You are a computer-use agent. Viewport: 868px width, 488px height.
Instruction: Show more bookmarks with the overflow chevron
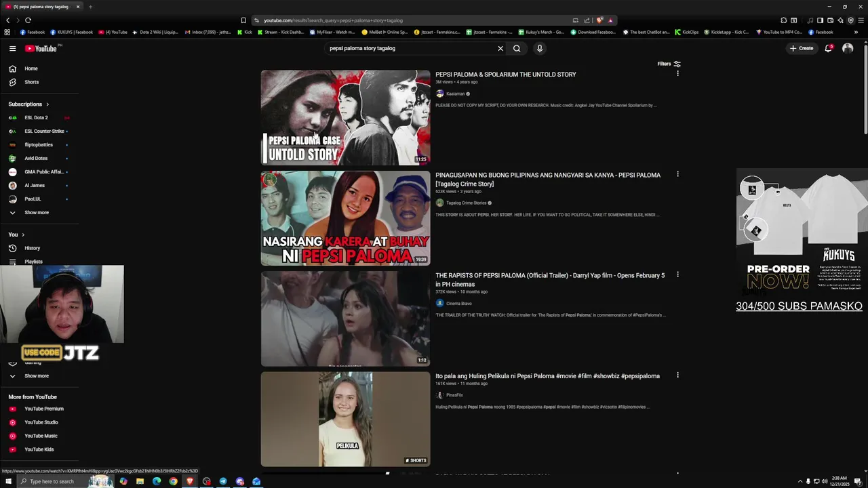[857, 32]
